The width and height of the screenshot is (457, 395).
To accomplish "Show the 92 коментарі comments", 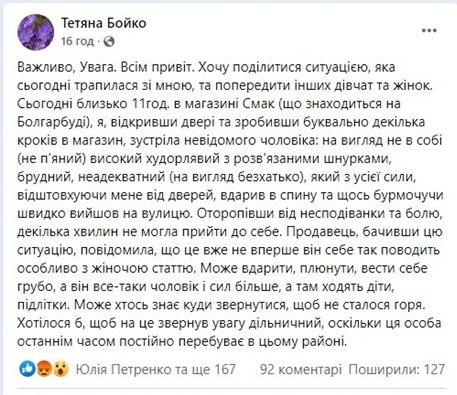I will [x=301, y=369].
